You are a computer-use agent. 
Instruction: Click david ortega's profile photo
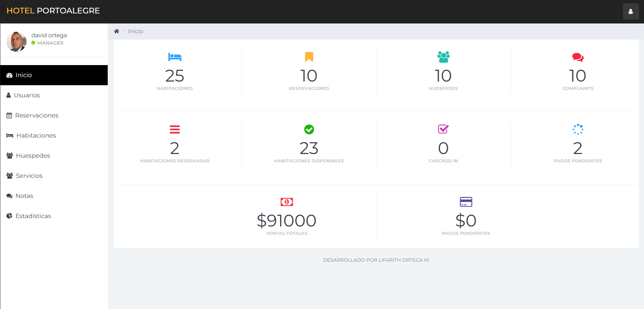click(16, 42)
